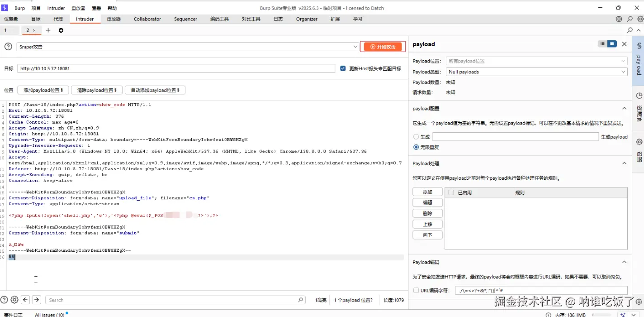Viewport: 644px width, 317px height.
Task: Switch payload panel to left-dock layout
Action: coord(602,44)
